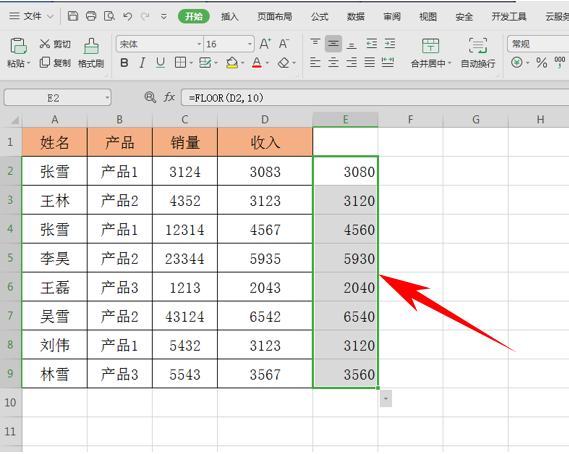Click the percent style icon
This screenshot has height=454, width=569.
(x=541, y=63)
